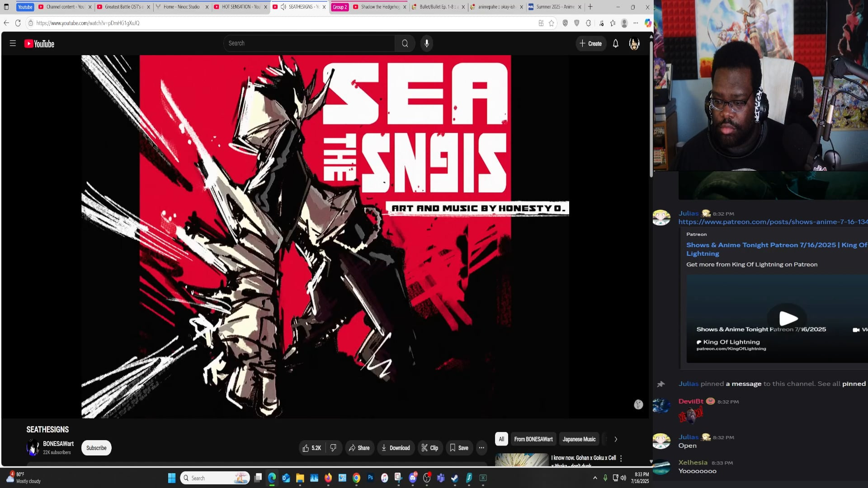The image size is (868, 488).
Task: Open more actions menu beside Save
Action: tap(481, 448)
